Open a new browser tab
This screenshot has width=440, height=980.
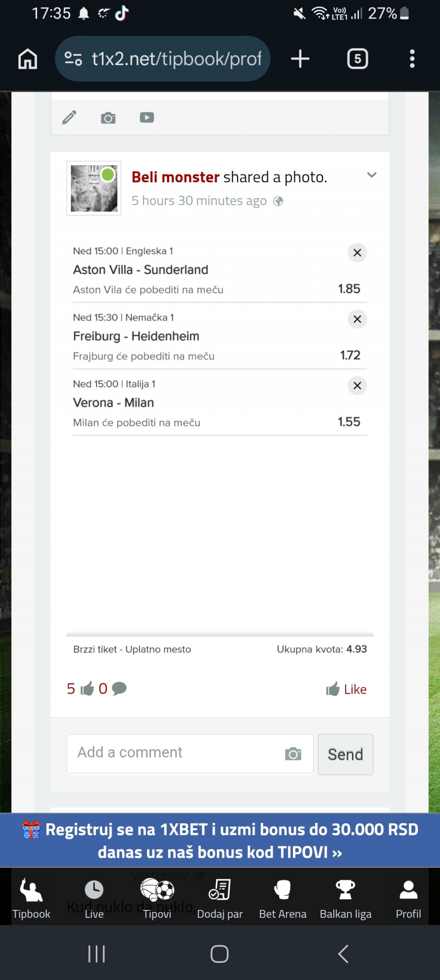click(300, 59)
